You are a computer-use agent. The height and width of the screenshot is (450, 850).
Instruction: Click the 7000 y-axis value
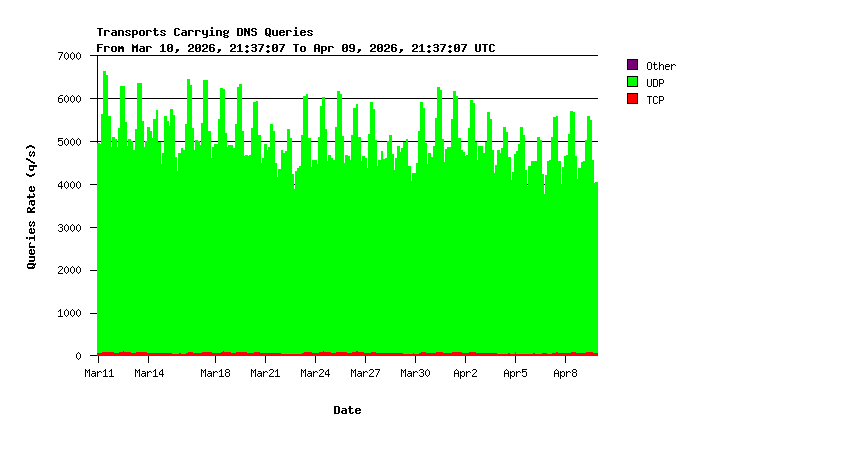[x=69, y=56]
